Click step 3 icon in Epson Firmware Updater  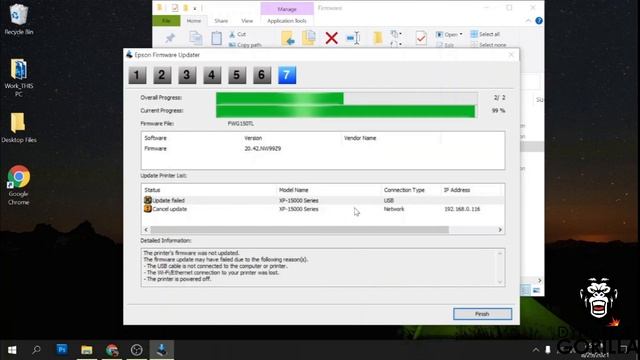(x=187, y=75)
